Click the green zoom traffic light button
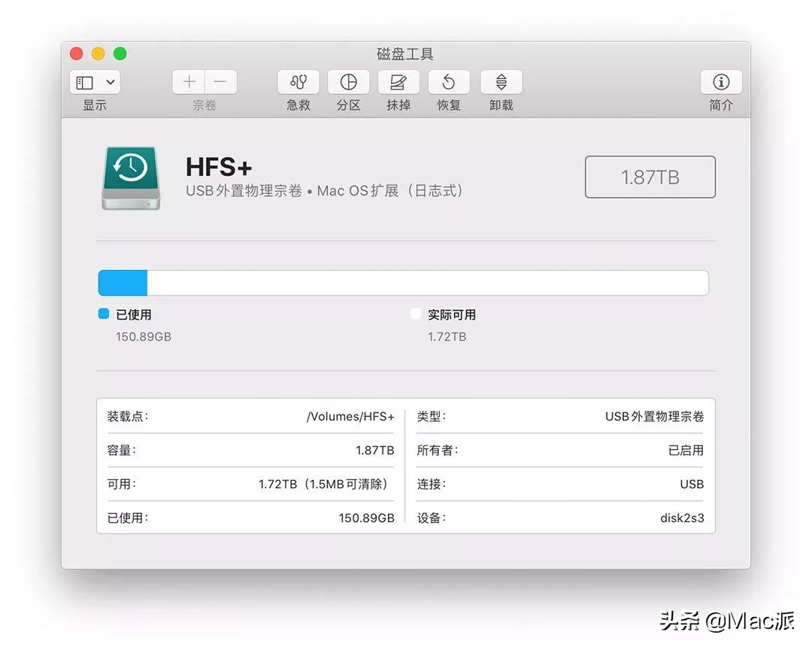 tap(120, 53)
